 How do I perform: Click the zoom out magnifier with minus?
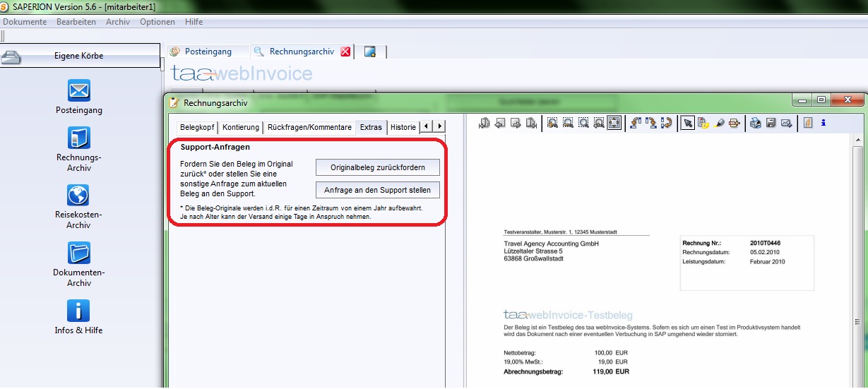568,123
